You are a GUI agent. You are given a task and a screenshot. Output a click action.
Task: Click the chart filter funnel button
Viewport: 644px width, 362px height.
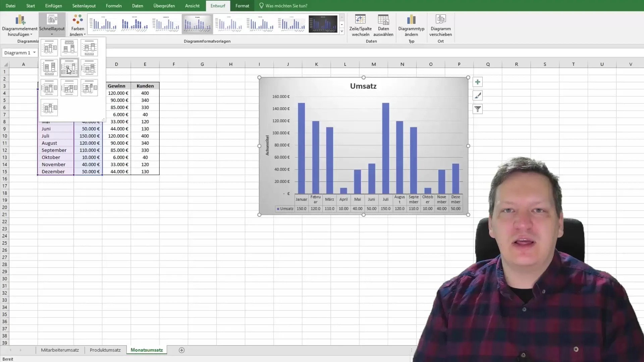pos(478,109)
